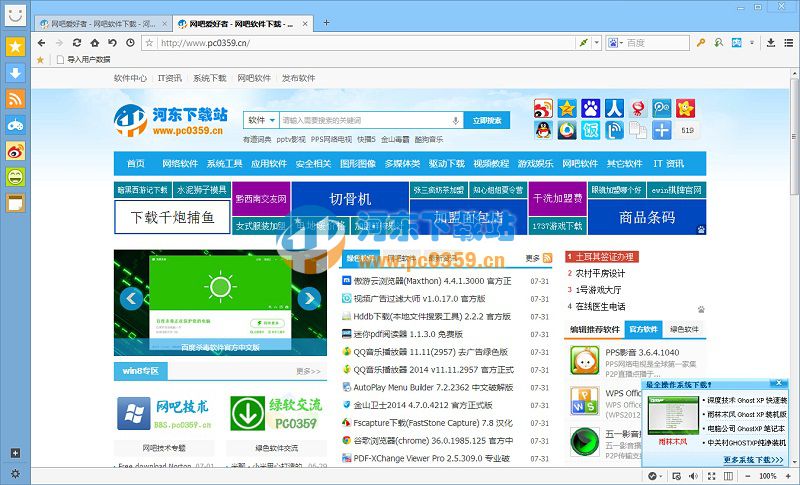Image resolution: width=800 pixels, height=485 pixels.
Task: Open the search engine selector dropdown
Action: click(x=615, y=43)
